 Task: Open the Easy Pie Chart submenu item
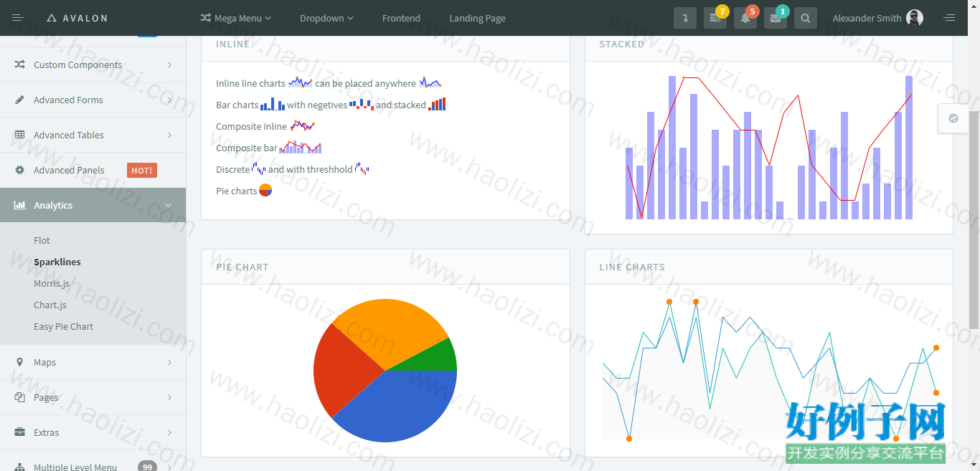tap(64, 326)
